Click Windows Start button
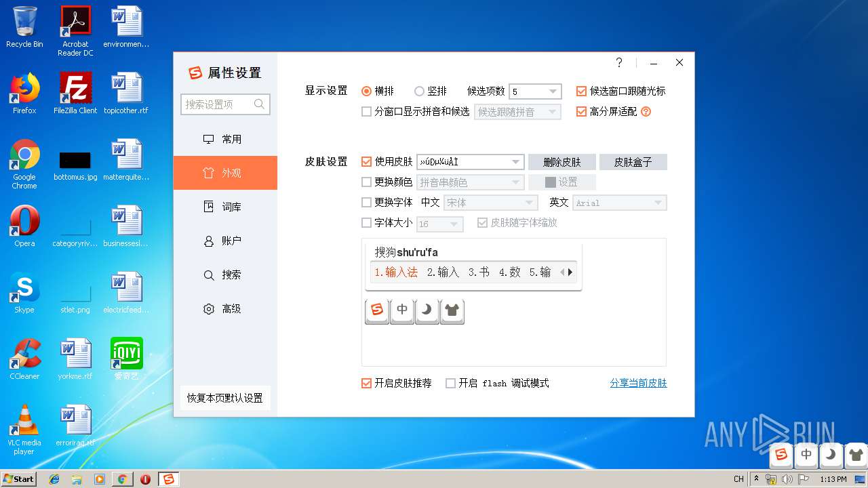 (x=18, y=479)
